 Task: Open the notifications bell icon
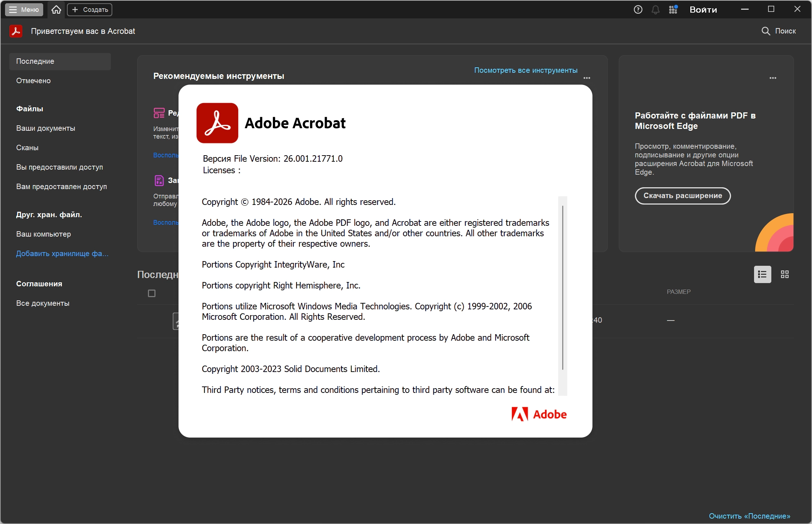click(x=655, y=10)
